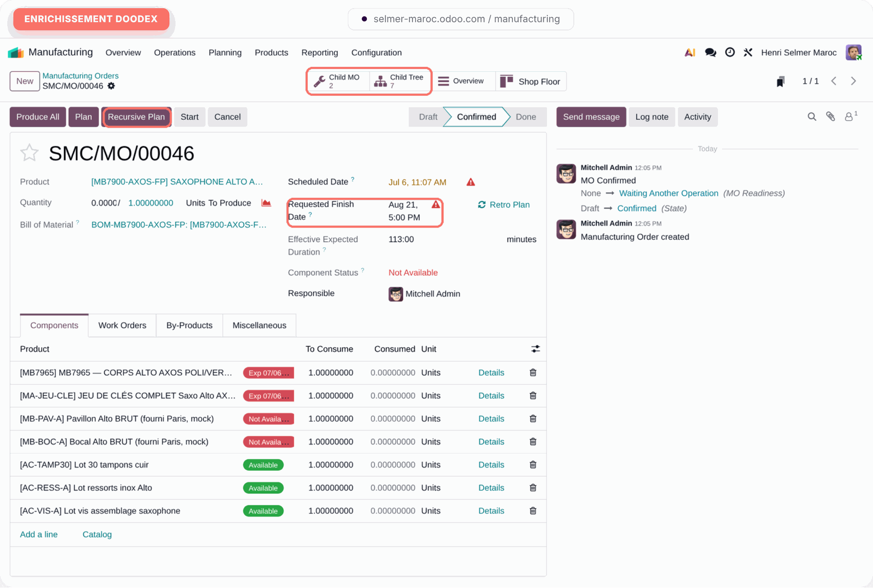Image resolution: width=873 pixels, height=588 pixels.
Task: Open the Henri Selmer Maroc company switcher
Action: (798, 53)
